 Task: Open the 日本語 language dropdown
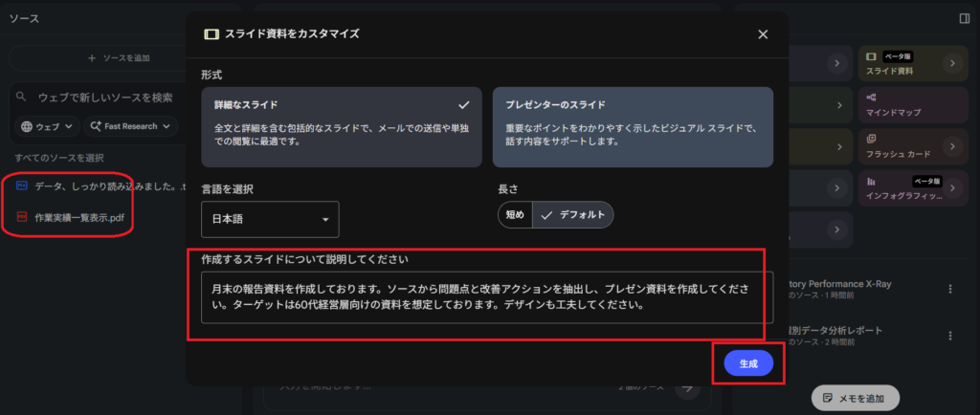pos(270,219)
